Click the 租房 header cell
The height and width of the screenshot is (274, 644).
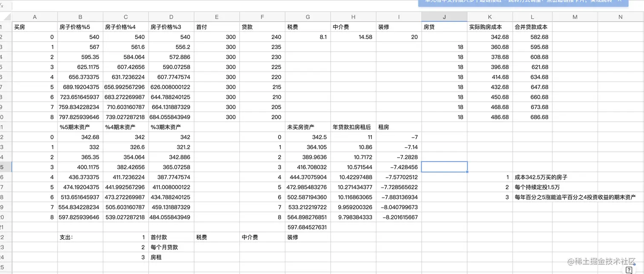399,127
